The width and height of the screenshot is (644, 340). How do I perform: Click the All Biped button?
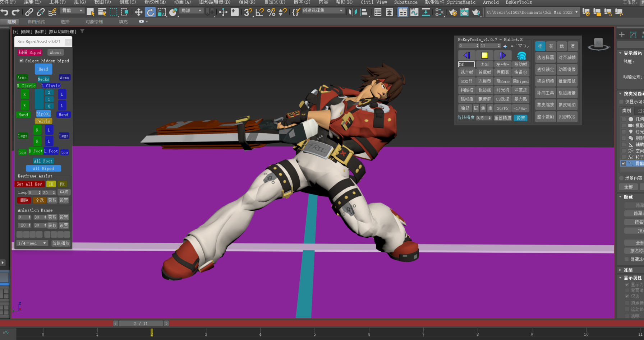coord(43,168)
